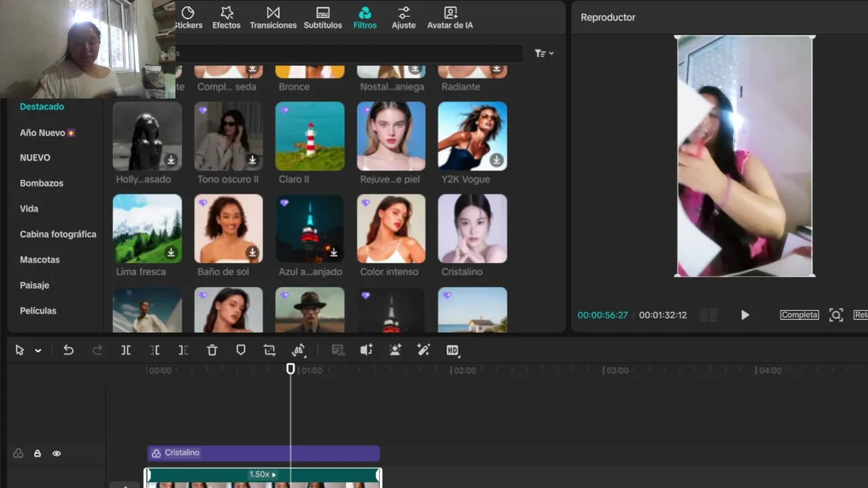The image size is (868, 488).
Task: Open the Completa preview quality option
Action: (x=800, y=315)
